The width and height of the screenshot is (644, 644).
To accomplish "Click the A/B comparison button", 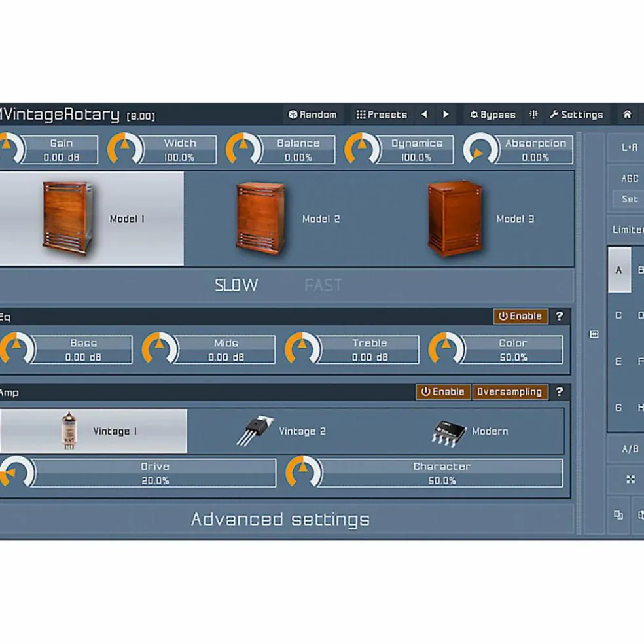I will [x=630, y=449].
